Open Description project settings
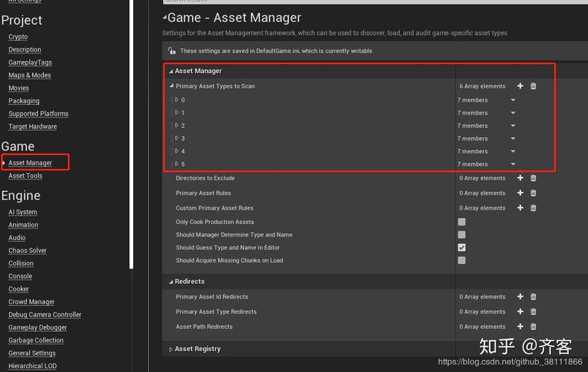 25,50
